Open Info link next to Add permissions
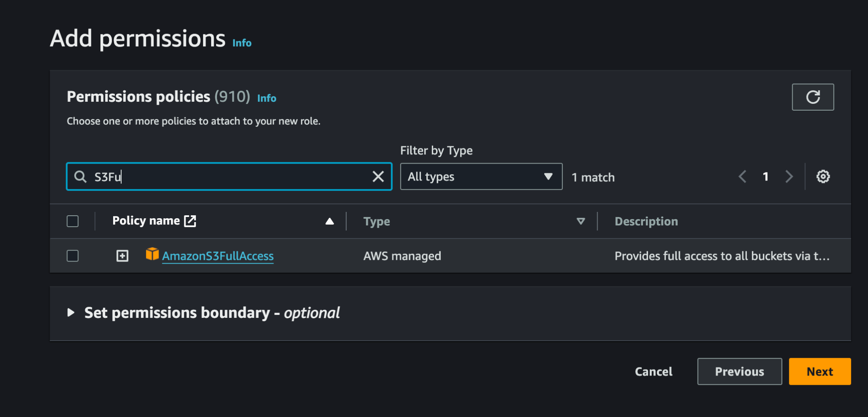Screen dimensions: 868x417 [242, 43]
